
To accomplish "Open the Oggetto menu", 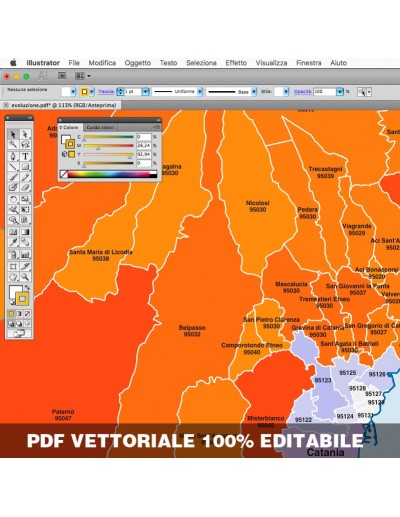I will tap(138, 63).
